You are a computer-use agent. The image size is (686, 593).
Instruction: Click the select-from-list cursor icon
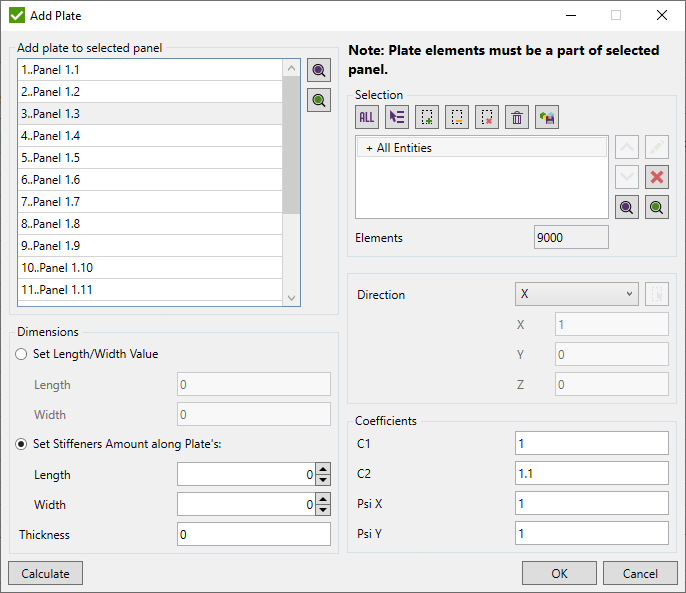(x=397, y=117)
